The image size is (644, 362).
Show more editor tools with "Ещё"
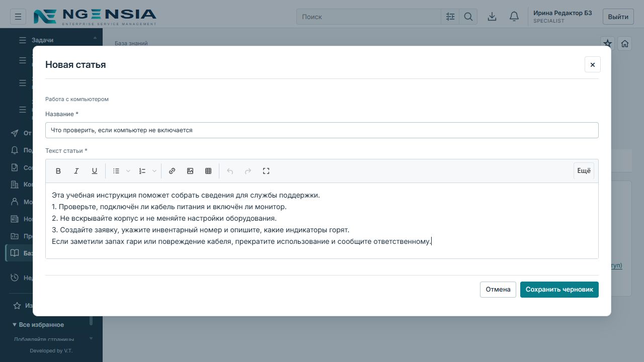pyautogui.click(x=584, y=171)
